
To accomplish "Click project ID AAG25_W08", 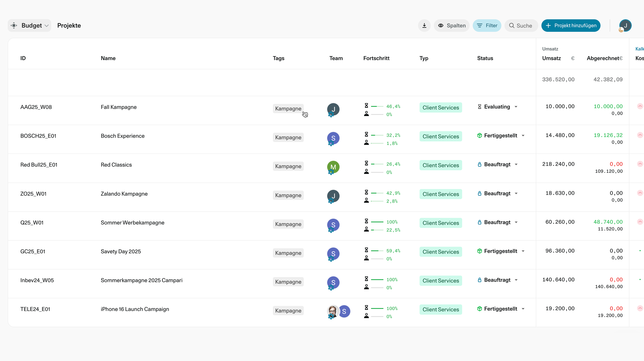I will click(x=36, y=107).
